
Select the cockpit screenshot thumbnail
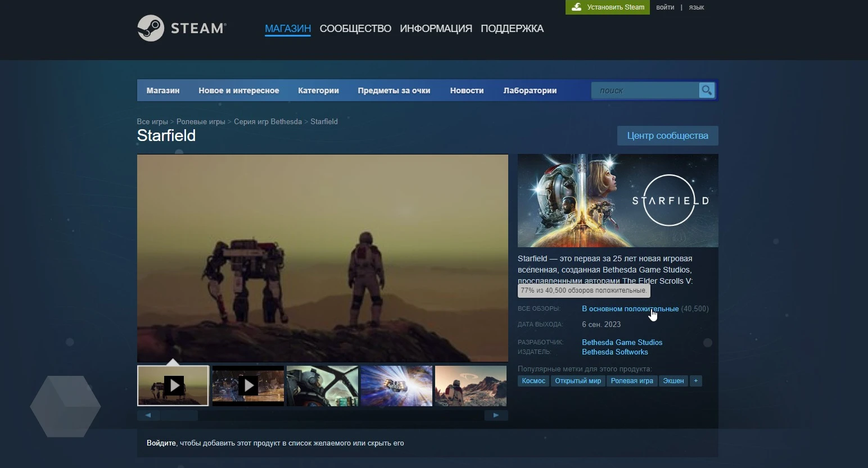[x=322, y=386]
